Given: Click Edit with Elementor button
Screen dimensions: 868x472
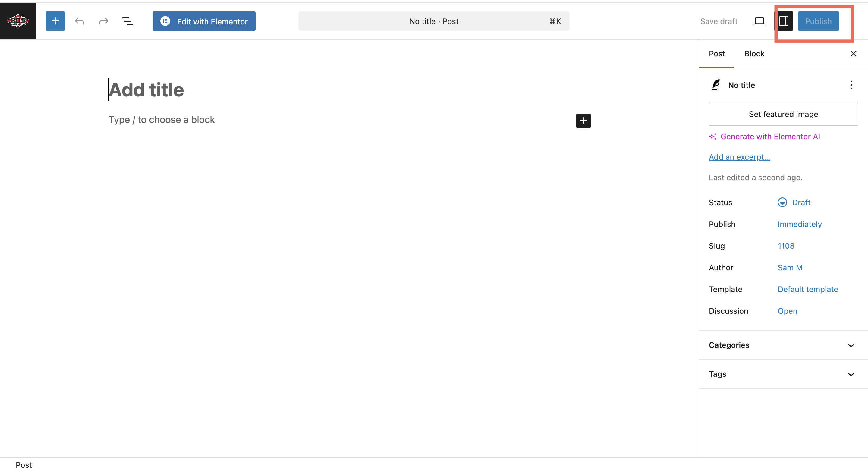Looking at the screenshot, I should (204, 21).
